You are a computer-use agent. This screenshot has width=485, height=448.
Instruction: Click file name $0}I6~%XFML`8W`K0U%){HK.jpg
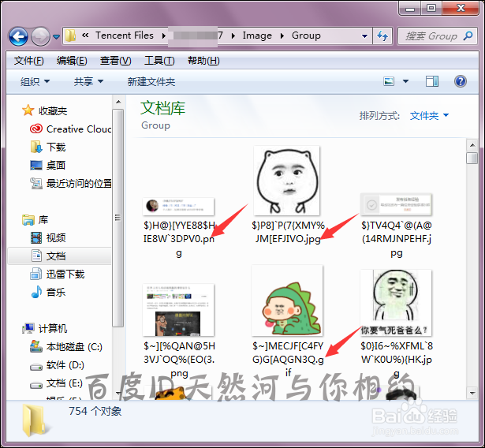pyautogui.click(x=396, y=359)
